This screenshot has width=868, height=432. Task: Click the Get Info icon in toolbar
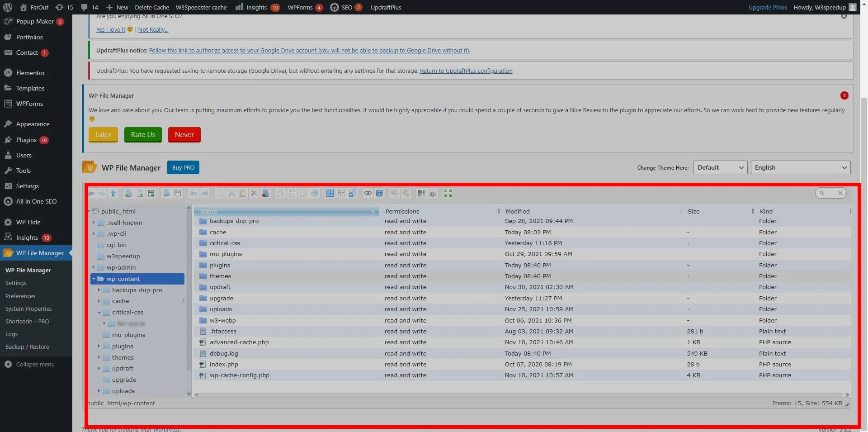[x=379, y=194]
